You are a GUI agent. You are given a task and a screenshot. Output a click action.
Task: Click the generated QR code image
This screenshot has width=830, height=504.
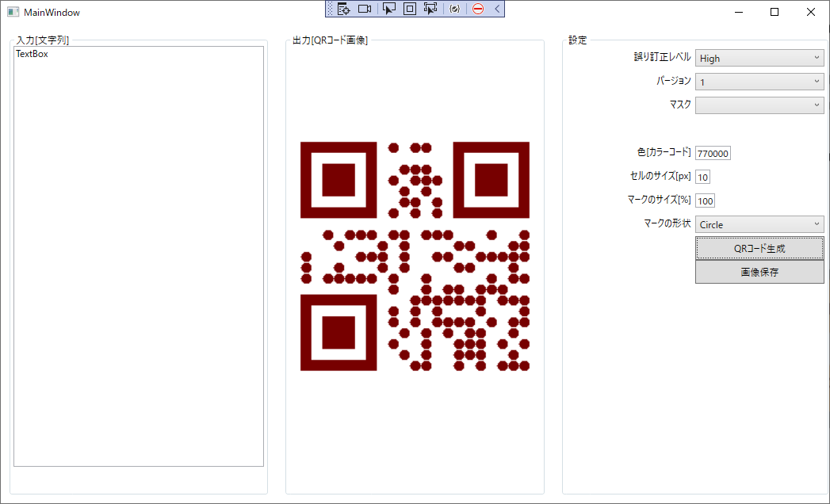(414, 255)
